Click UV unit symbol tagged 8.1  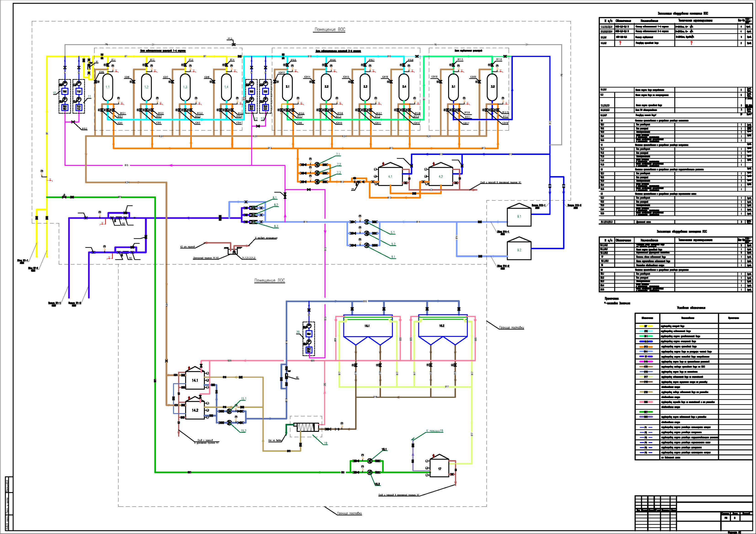(254, 208)
